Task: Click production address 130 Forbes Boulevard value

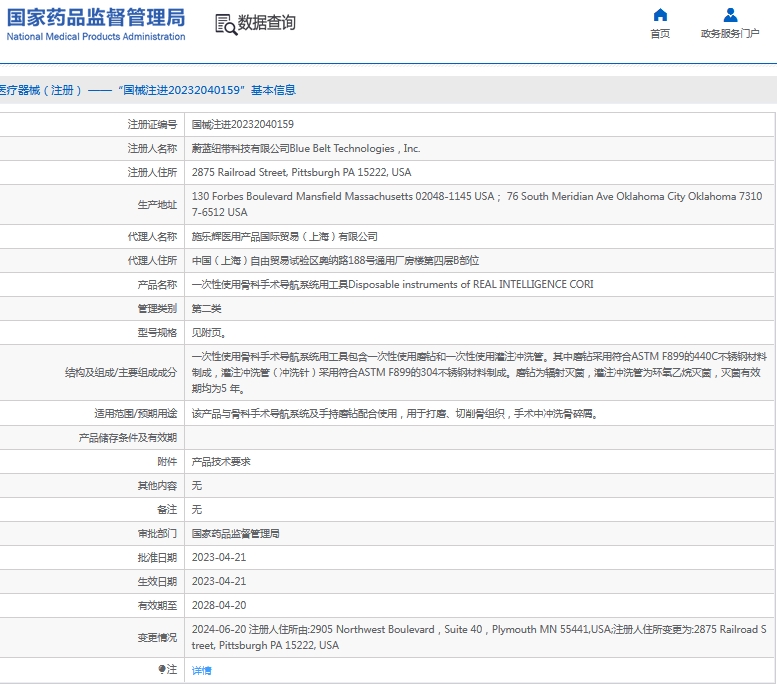Action: (x=477, y=204)
